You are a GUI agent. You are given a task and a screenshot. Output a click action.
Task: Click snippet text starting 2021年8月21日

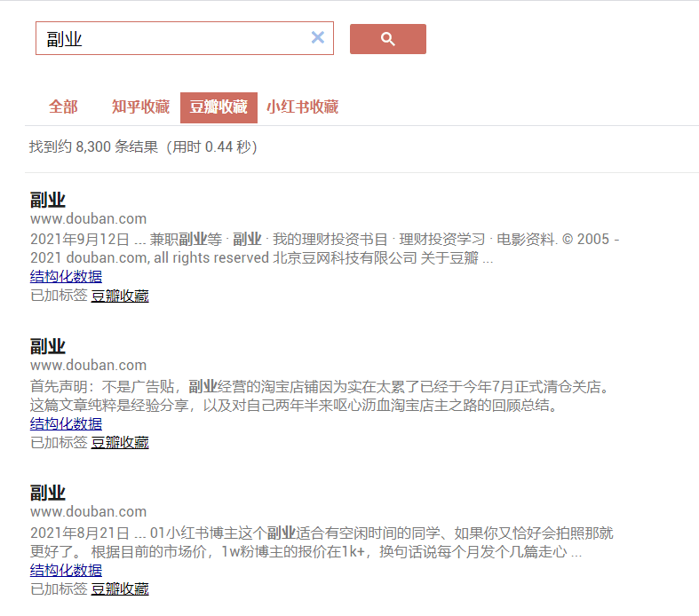tap(322, 542)
